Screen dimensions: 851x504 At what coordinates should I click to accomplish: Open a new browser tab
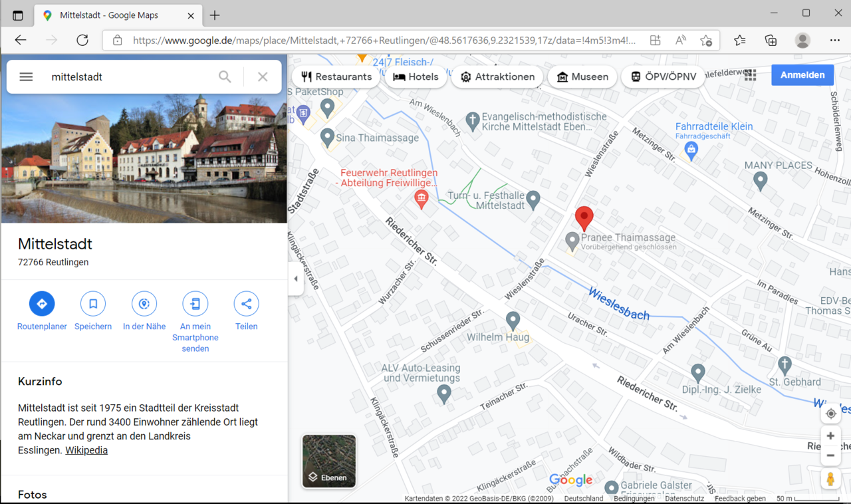pos(215,15)
